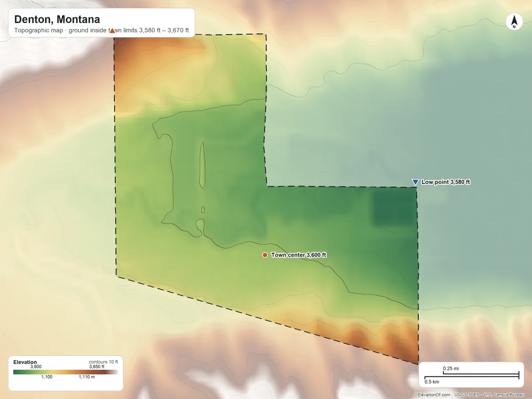Click the 'Town center 3,600 ft' label

pos(299,255)
